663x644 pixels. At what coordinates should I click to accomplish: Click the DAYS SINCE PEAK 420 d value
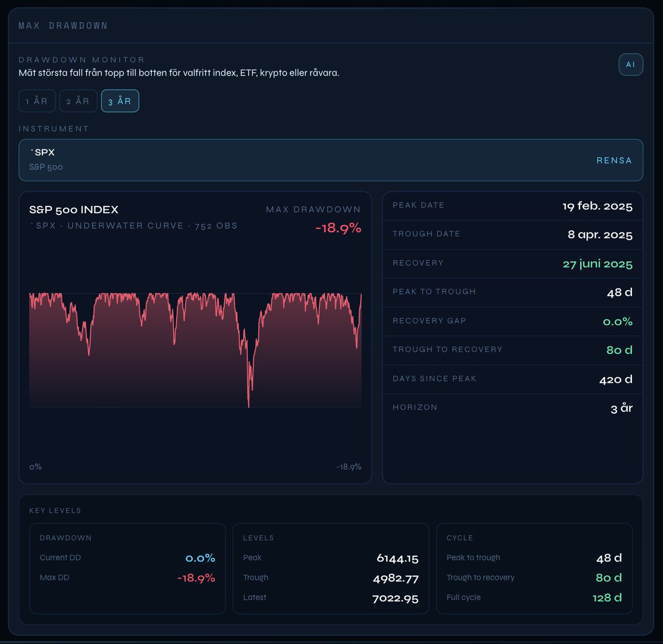pos(615,379)
